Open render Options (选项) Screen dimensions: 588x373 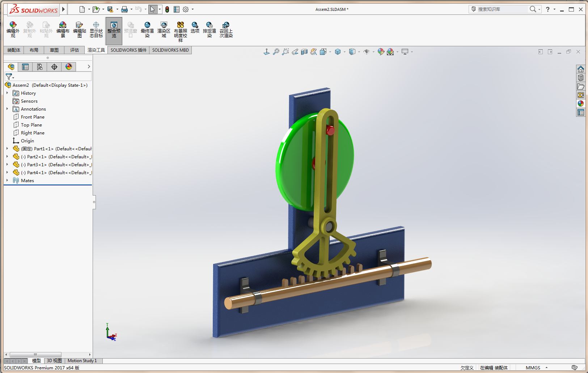pyautogui.click(x=195, y=27)
